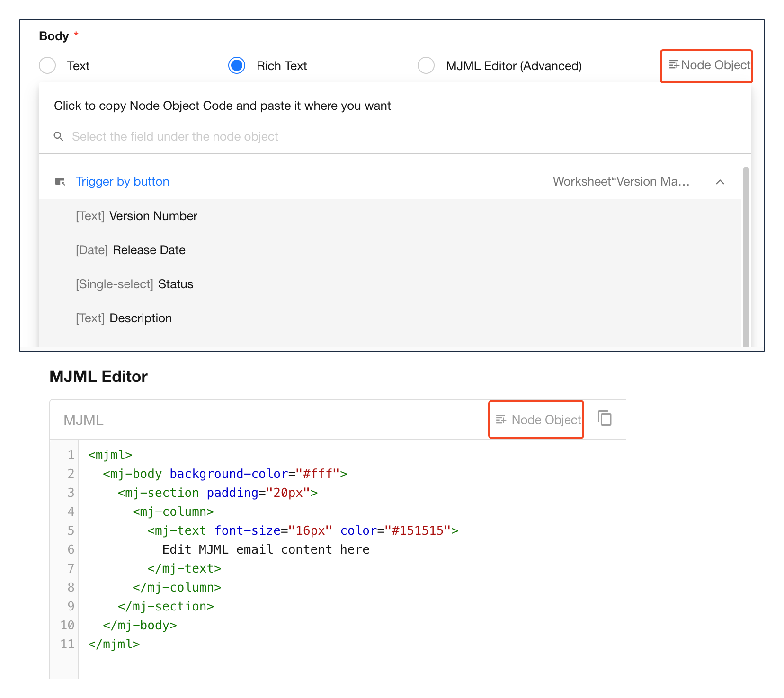Choose MJML Editor (Advanced) radio option
The height and width of the screenshot is (698, 784).
pos(426,65)
